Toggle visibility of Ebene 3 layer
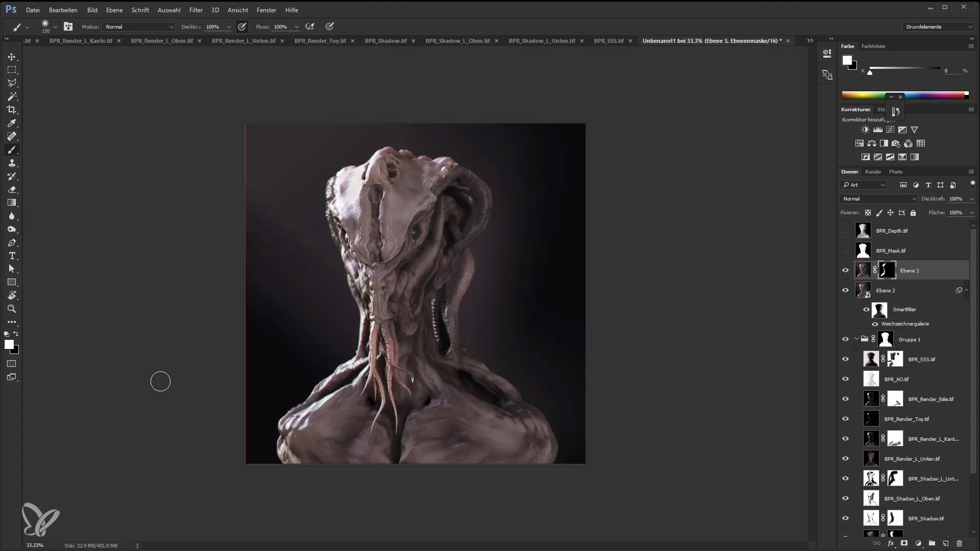This screenshot has width=980, height=551. (x=846, y=270)
